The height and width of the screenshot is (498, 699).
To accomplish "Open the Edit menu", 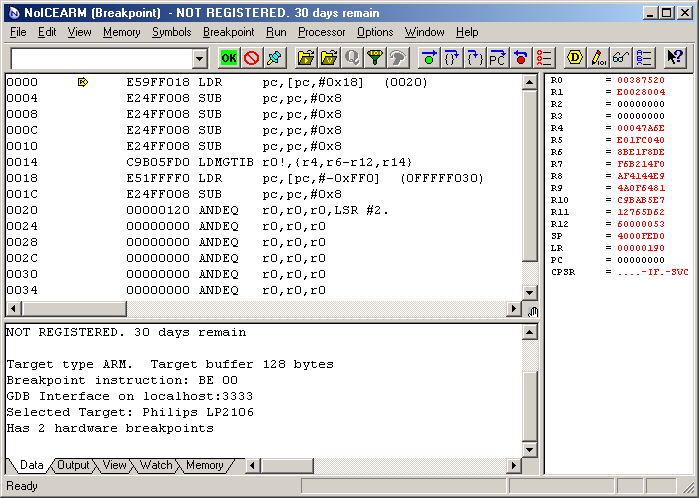I will [47, 32].
